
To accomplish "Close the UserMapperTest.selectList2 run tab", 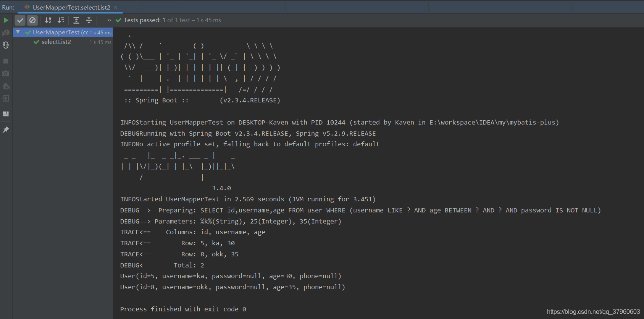I will click(116, 7).
